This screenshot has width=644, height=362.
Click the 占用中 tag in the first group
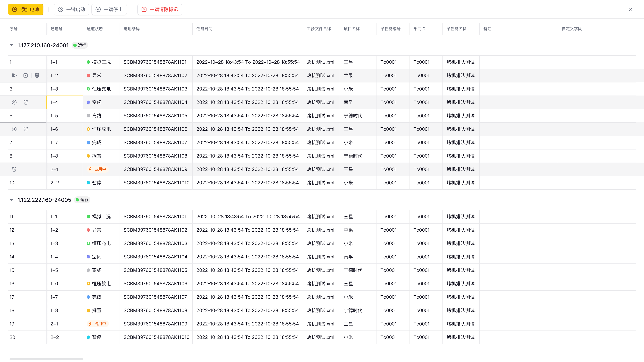(x=97, y=169)
